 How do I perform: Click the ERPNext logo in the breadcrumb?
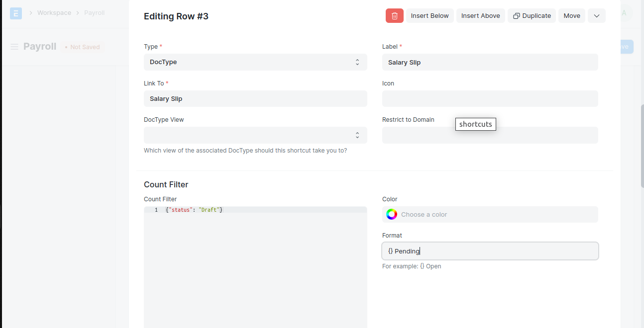click(15, 13)
